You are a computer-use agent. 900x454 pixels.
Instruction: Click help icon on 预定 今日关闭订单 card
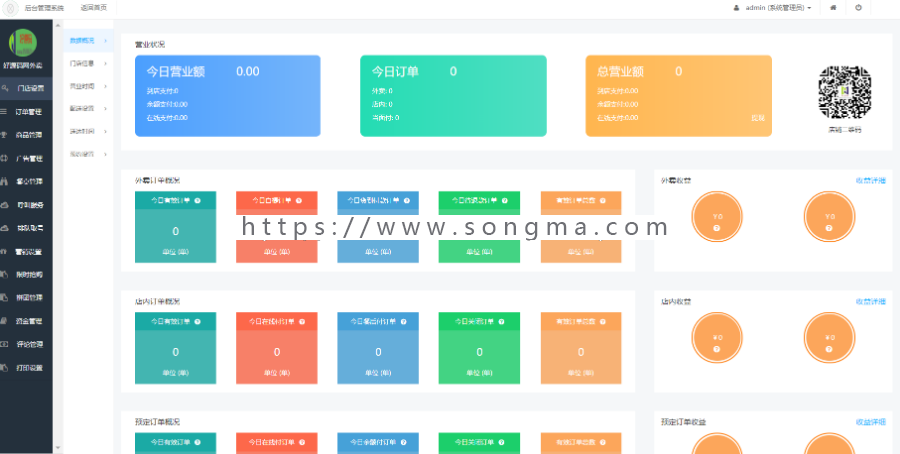[x=501, y=443]
